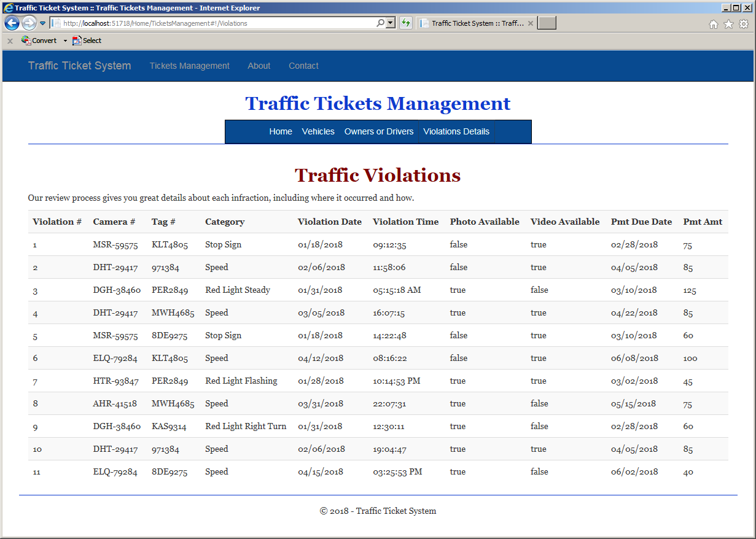Open the browser Home icon
The image size is (756, 539).
(713, 24)
